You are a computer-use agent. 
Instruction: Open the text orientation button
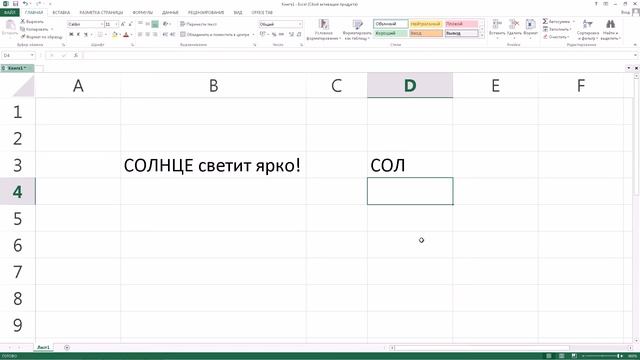click(x=165, y=24)
